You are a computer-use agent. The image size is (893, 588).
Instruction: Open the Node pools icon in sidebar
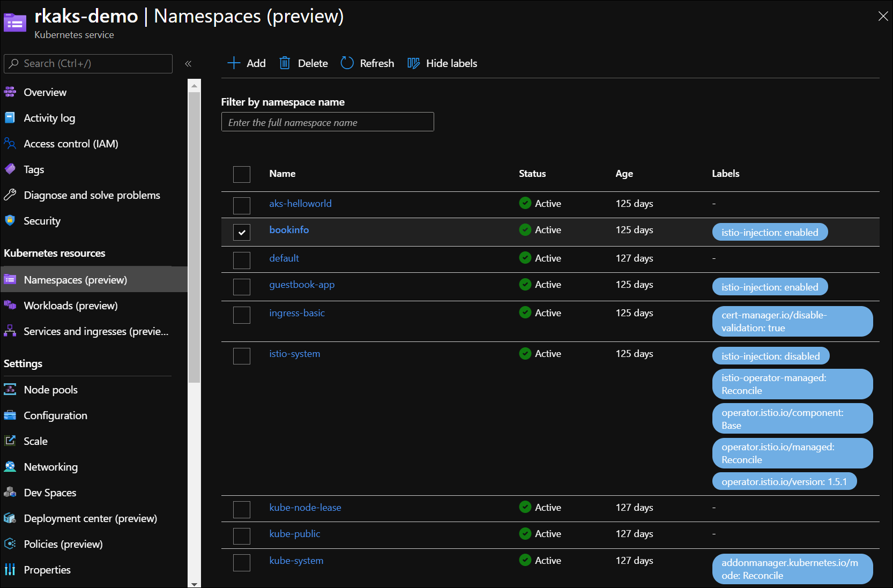pyautogui.click(x=10, y=390)
